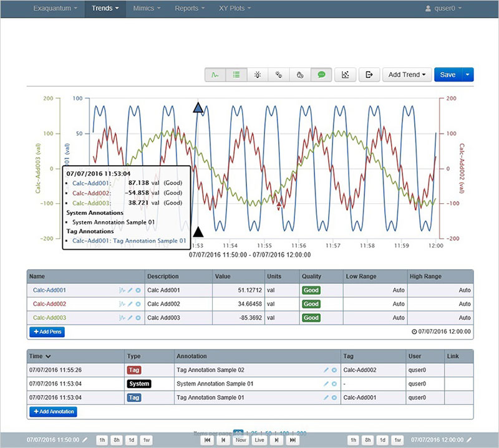Open the Mimics menu
The width and height of the screenshot is (499, 448).
coord(147,9)
